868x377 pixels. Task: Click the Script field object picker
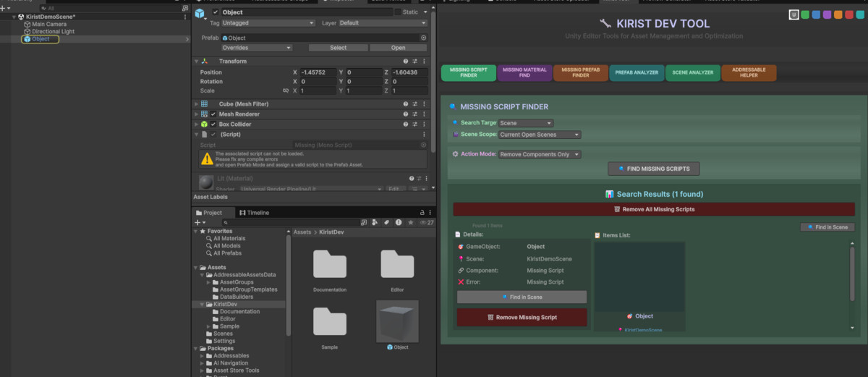[x=424, y=145]
